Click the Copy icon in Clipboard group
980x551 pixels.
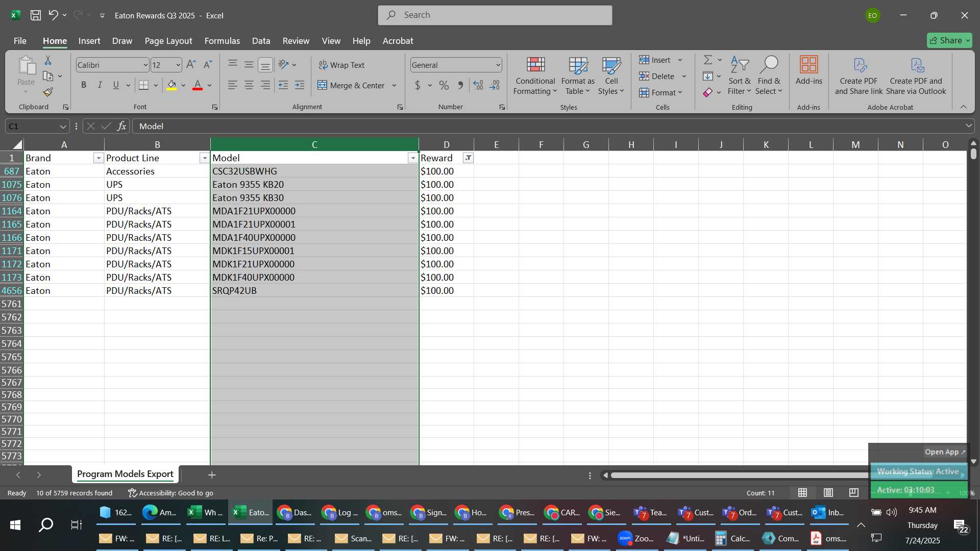pos(48,76)
